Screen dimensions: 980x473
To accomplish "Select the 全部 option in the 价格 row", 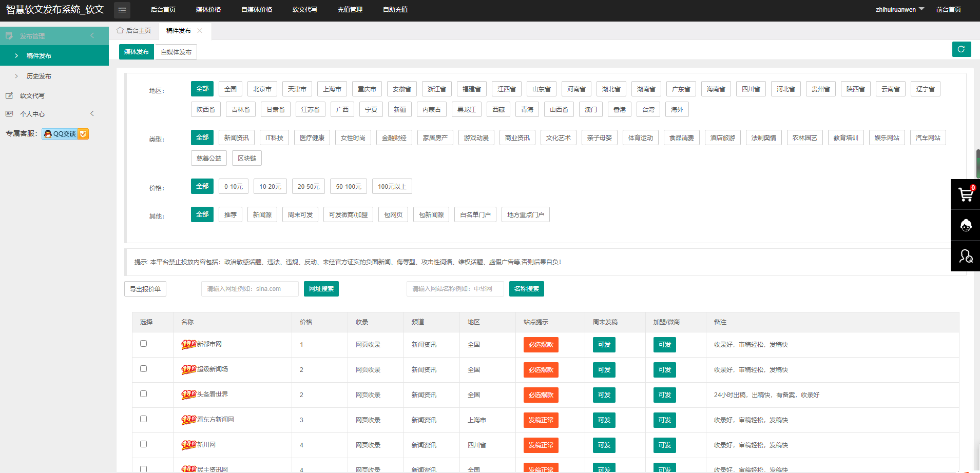I will [202, 186].
